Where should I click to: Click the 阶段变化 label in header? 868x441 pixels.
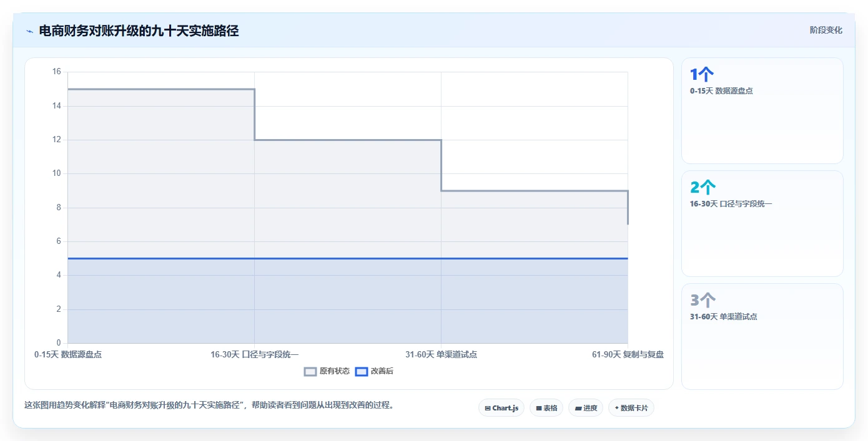pos(826,30)
